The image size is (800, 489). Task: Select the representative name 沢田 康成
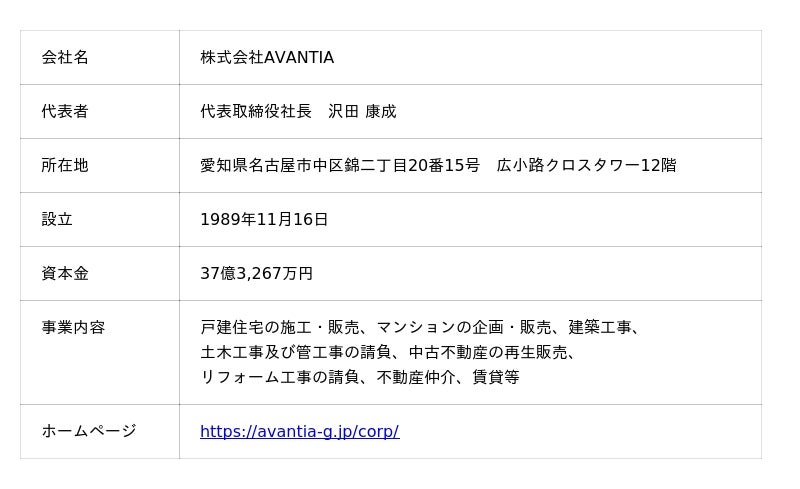tap(362, 112)
